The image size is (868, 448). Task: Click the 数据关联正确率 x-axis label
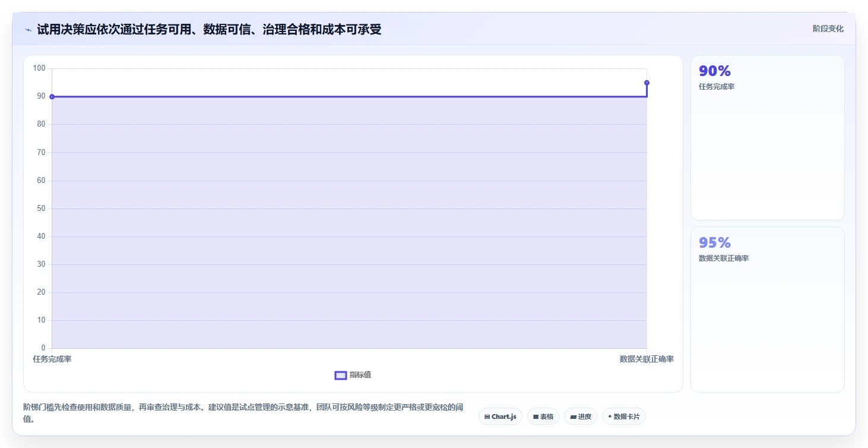[647, 359]
